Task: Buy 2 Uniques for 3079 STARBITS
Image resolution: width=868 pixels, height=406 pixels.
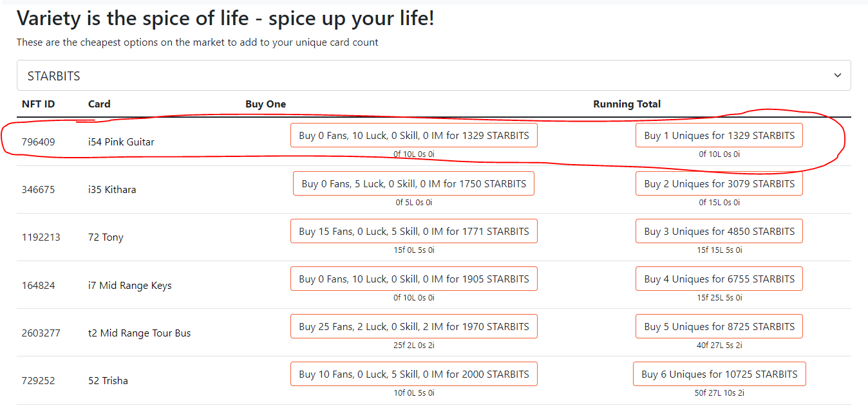Action: (x=719, y=183)
